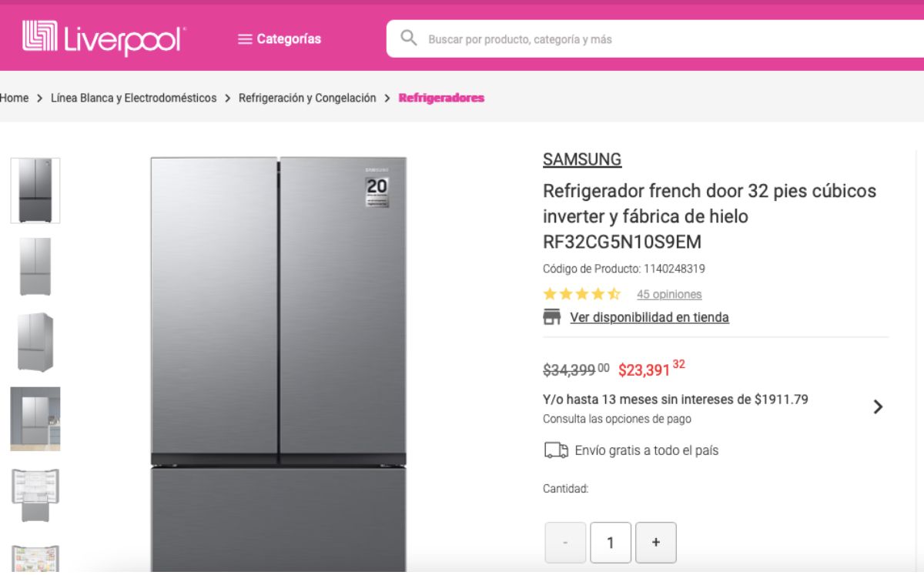The image size is (924, 575).
Task: Open Línea Blanca y Electrodomésticos breadcrumb
Action: [x=133, y=98]
